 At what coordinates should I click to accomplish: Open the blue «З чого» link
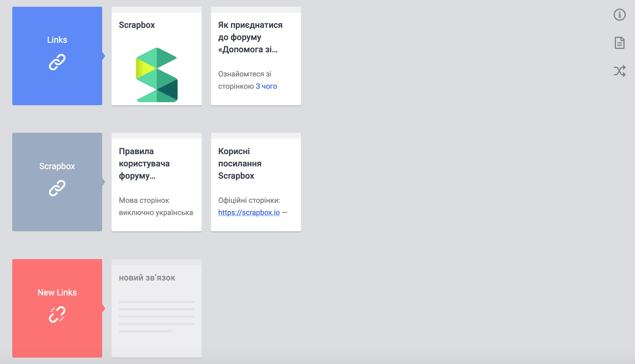266,86
